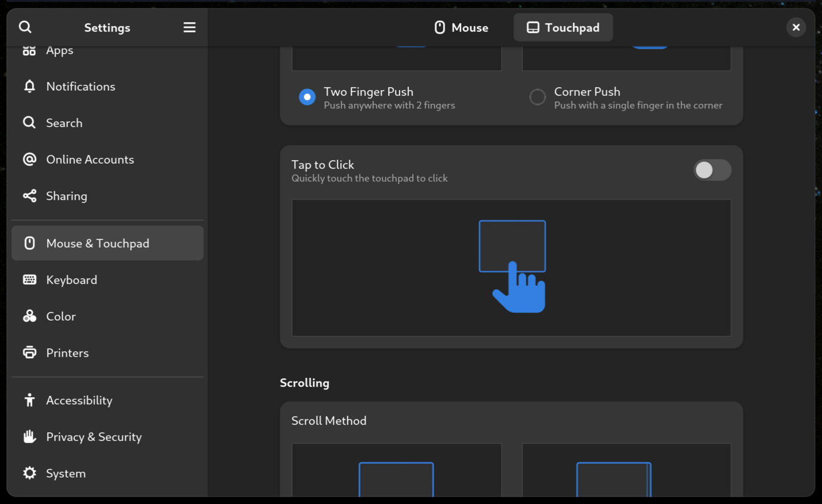
Task: Select Mouse & Touchpad in sidebar
Action: click(107, 243)
